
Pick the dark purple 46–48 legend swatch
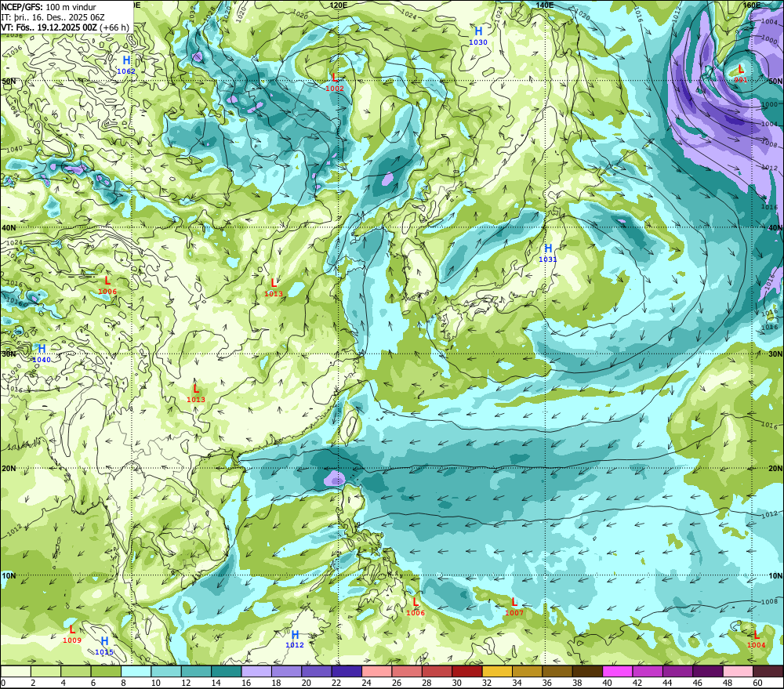click(707, 671)
